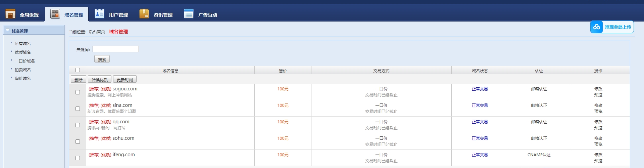The height and width of the screenshot is (168, 644).
Task: Click the 域名信息 column header
Action: coord(170,71)
